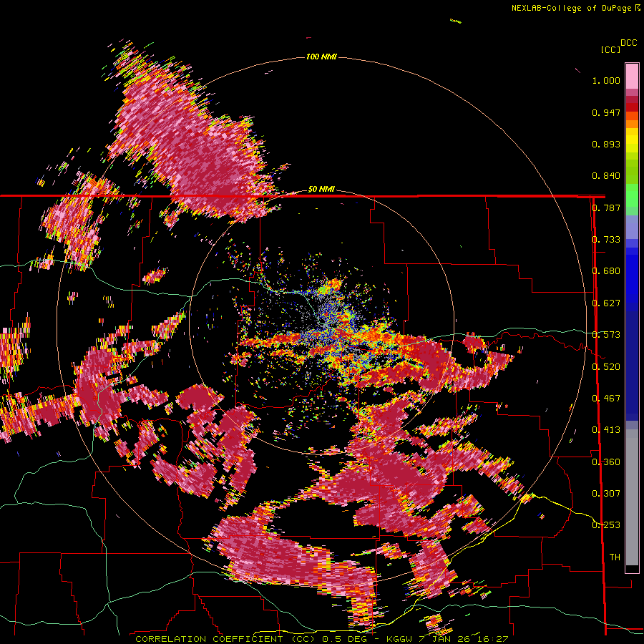Click the 16:27 timestamp in the caption
Image resolution: width=644 pixels, height=644 pixels.
(494, 639)
